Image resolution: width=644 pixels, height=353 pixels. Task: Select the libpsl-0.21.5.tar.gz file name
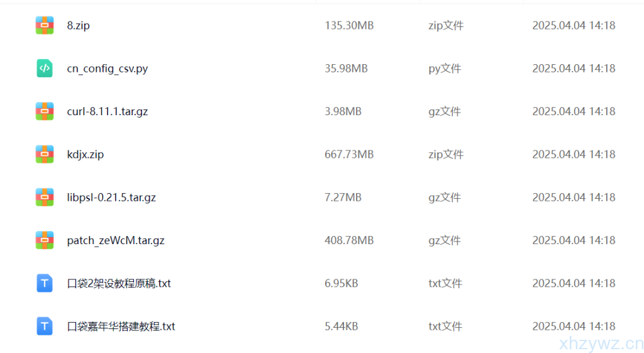(111, 198)
